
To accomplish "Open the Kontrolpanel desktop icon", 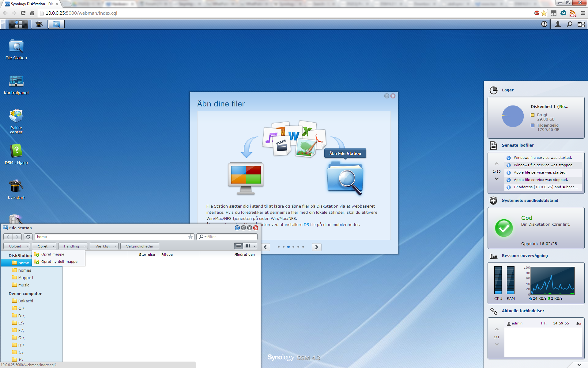I will coord(16,84).
